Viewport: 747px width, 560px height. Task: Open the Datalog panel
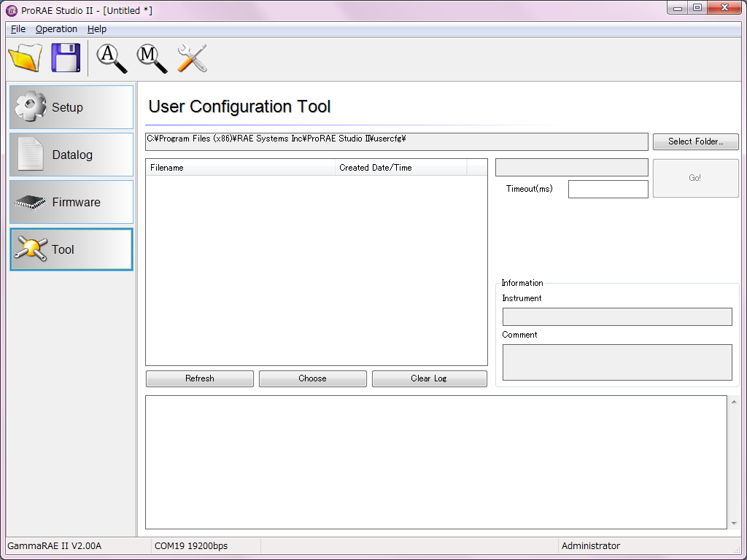coord(71,155)
